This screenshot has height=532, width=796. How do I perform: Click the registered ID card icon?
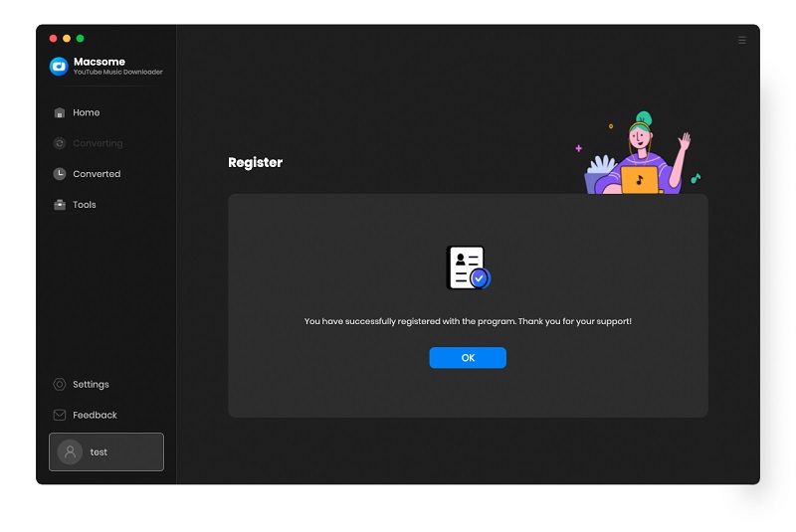(468, 267)
